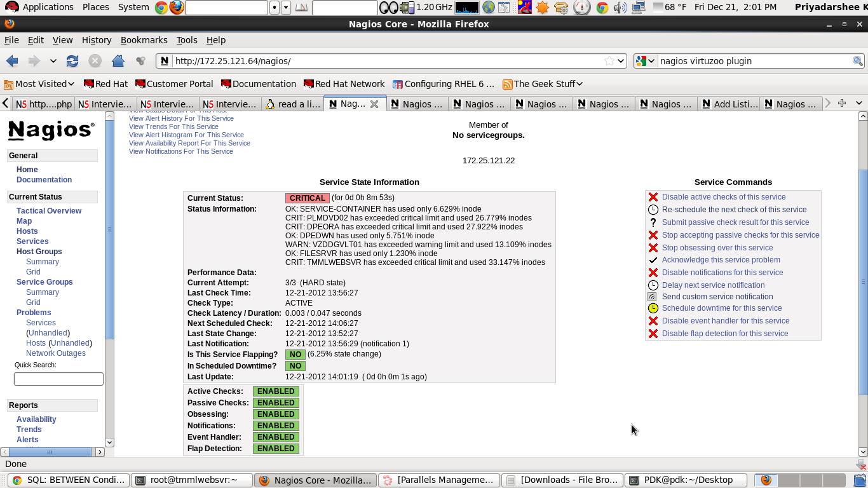This screenshot has width=868, height=488.
Task: Click the NO badge for Is This Service Flapping
Action: (x=295, y=355)
